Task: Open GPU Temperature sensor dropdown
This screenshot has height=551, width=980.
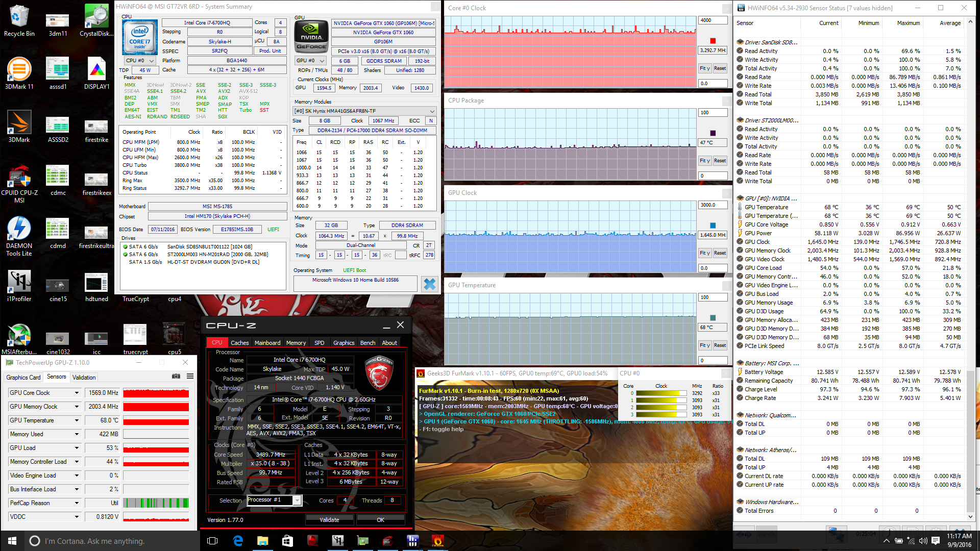Action: pos(77,420)
